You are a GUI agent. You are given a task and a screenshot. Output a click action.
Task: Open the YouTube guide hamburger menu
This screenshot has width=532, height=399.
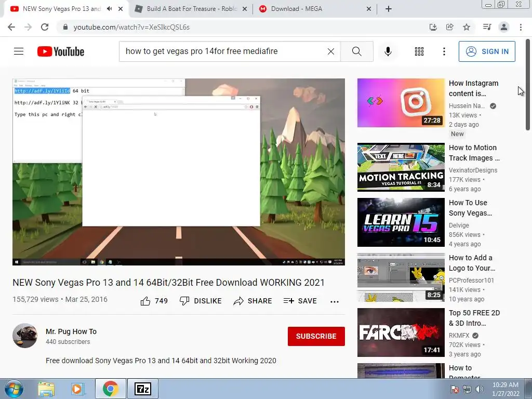click(19, 51)
